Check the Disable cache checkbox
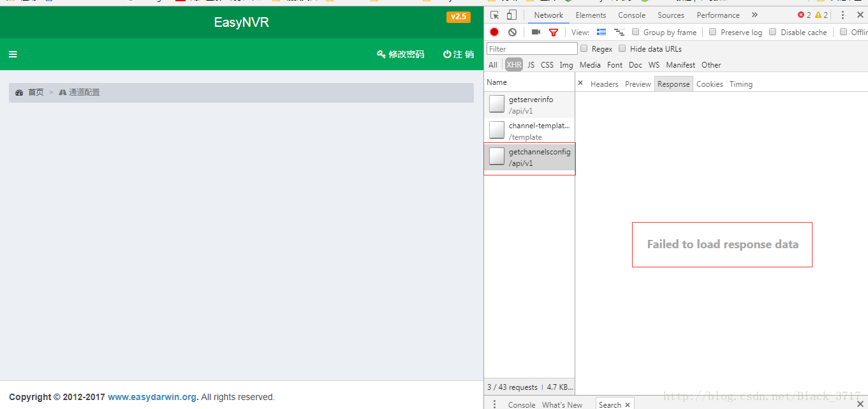 coord(773,32)
